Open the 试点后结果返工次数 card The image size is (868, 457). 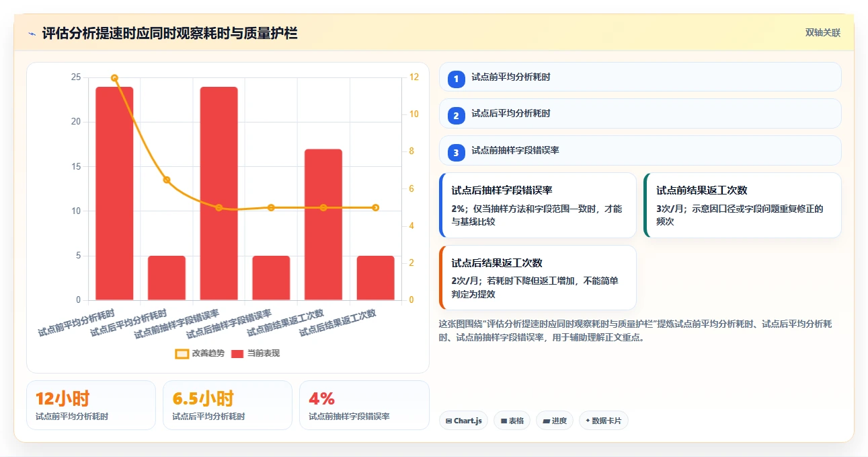[538, 277]
